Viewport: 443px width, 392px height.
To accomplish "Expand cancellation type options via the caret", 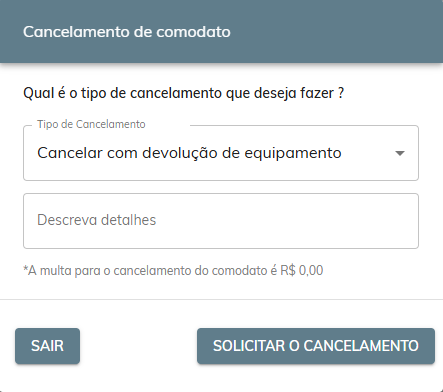I will click(x=399, y=153).
